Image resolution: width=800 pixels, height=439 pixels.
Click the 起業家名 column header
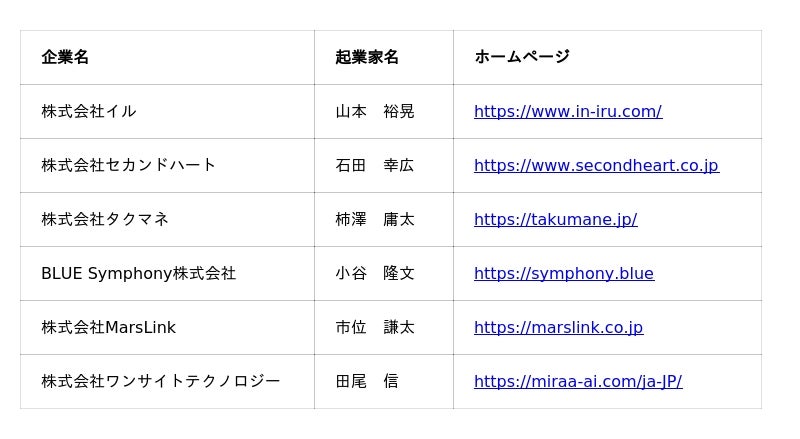click(x=367, y=57)
